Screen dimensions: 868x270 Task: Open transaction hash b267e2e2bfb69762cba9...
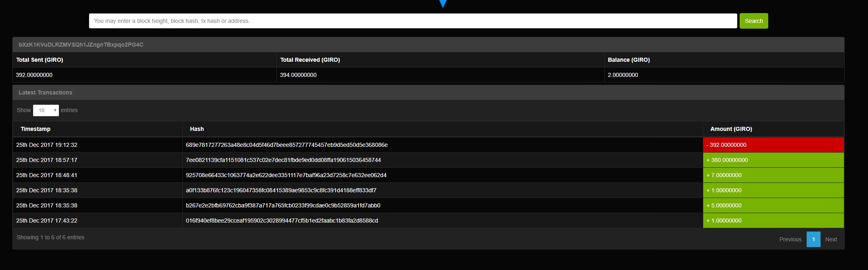click(x=283, y=205)
